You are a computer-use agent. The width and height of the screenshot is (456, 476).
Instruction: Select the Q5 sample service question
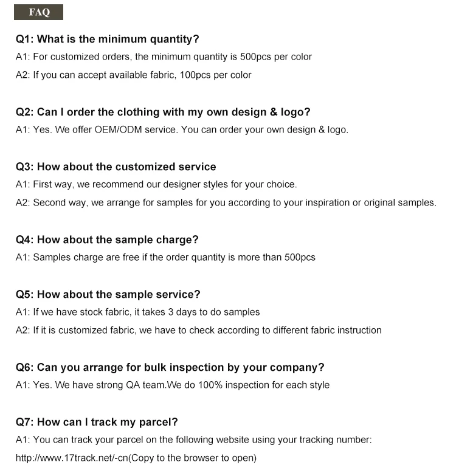108,294
